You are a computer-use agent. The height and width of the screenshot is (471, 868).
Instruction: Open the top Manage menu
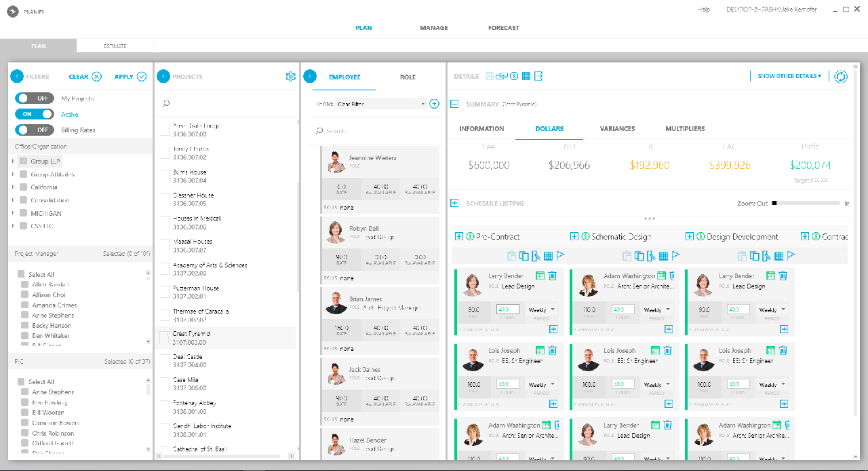(x=433, y=28)
